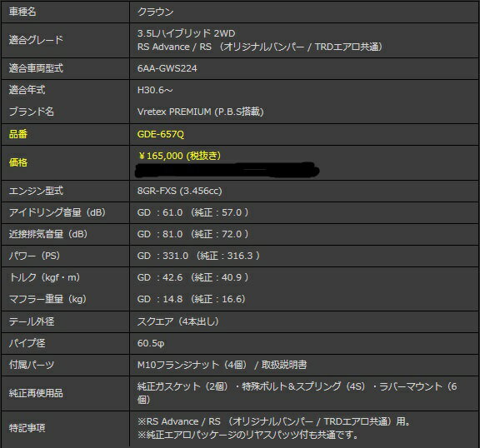480x448 pixels.
Task: Click 'GD : 61.0 (純正 : 57.0)' value
Action: coord(192,212)
